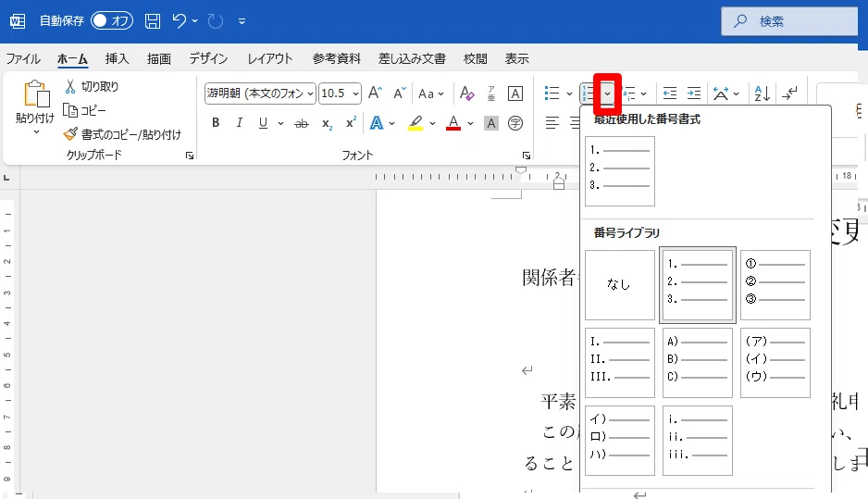Open the underline style dropdown arrow
Image resolution: width=868 pixels, height=499 pixels.
(x=280, y=123)
